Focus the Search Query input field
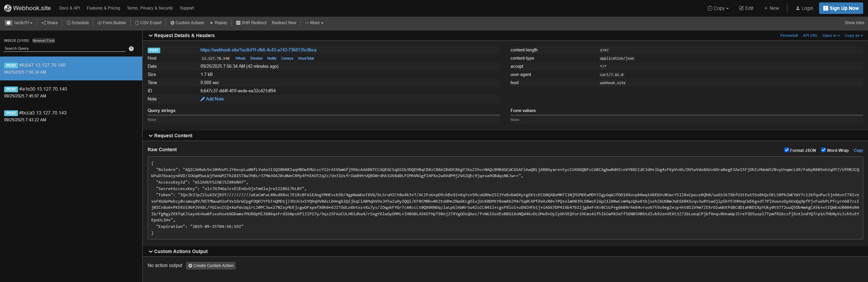Viewport: 868px width, 282px height. (65, 49)
